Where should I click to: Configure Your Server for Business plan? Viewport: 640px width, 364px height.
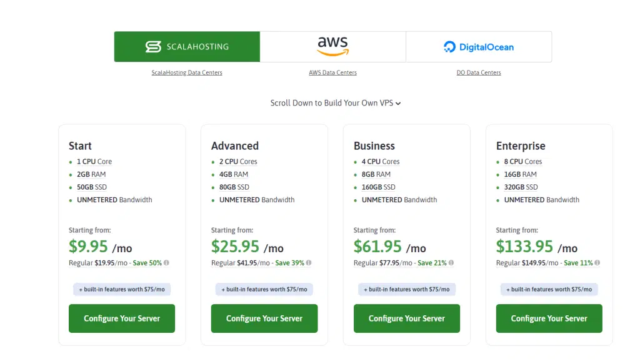click(x=406, y=318)
